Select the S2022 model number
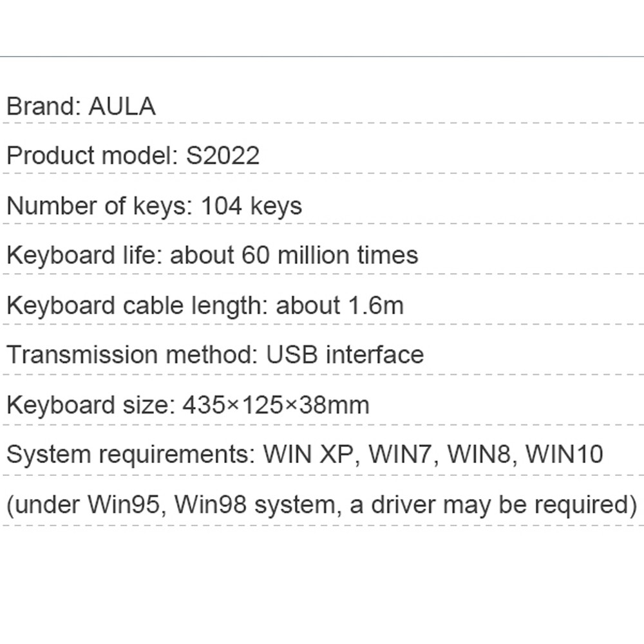 tap(223, 156)
